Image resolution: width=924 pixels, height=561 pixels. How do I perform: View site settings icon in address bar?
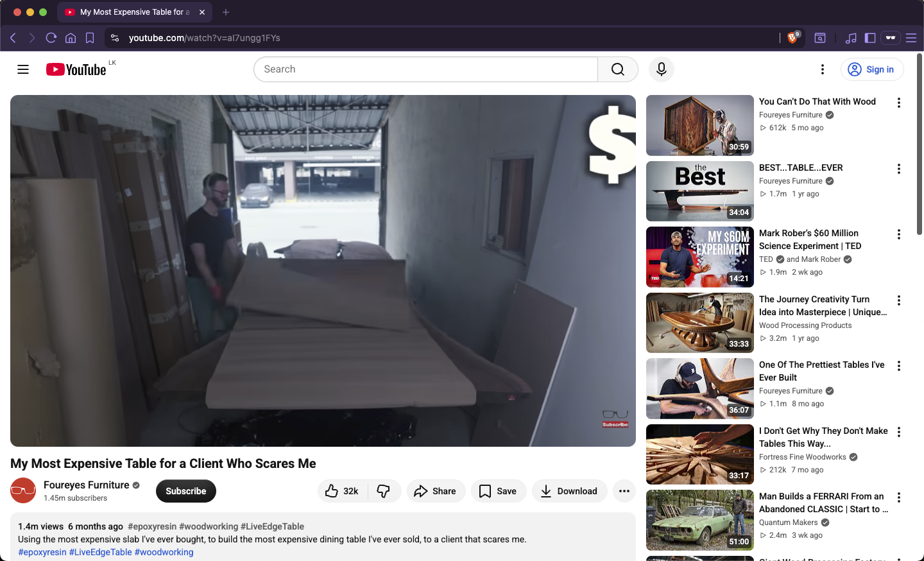[115, 38]
